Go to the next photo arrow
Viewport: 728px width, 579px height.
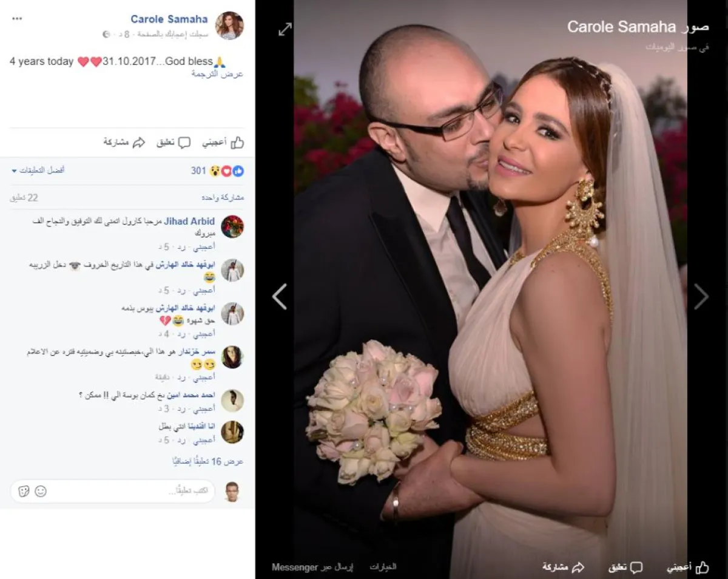coord(701,297)
